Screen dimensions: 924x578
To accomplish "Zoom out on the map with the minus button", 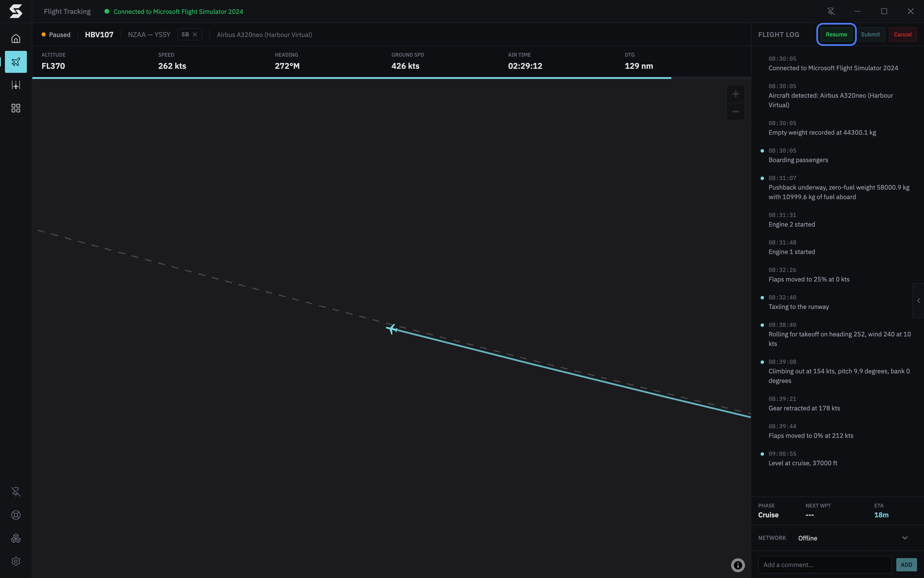I will tap(735, 112).
